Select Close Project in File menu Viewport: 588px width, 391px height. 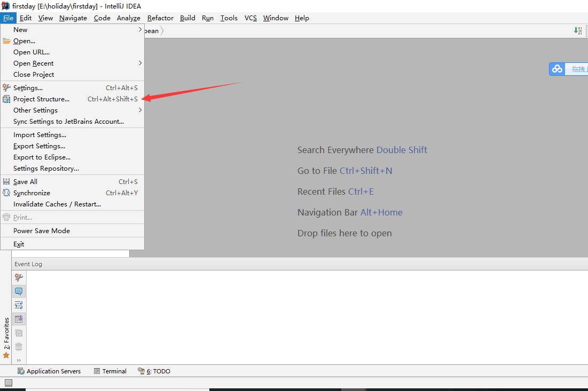tap(73, 75)
